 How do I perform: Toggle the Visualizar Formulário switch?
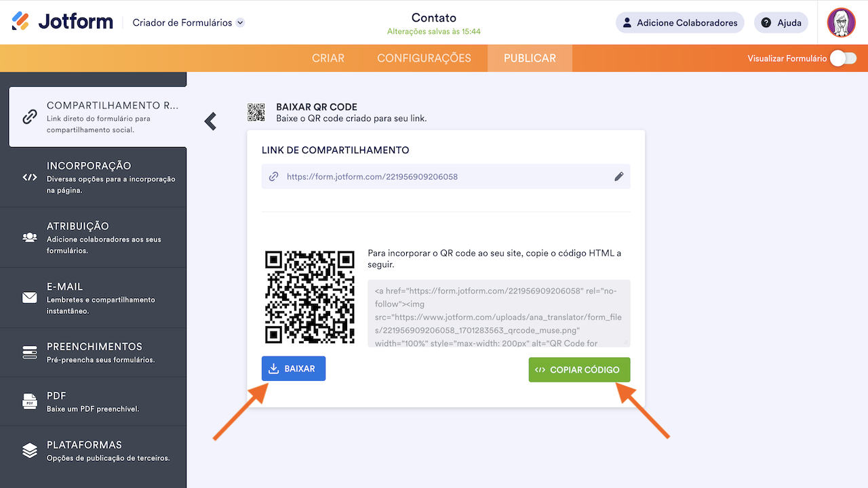point(843,58)
